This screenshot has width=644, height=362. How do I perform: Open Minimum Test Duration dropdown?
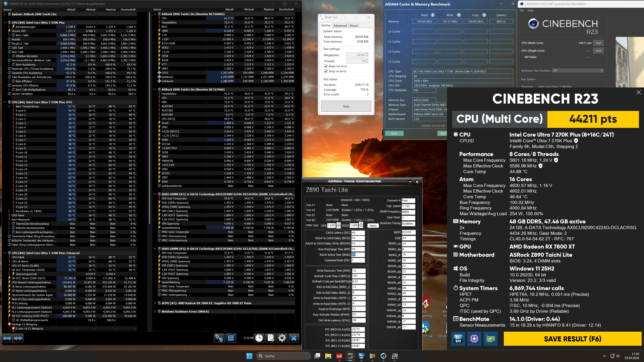tap(578, 70)
